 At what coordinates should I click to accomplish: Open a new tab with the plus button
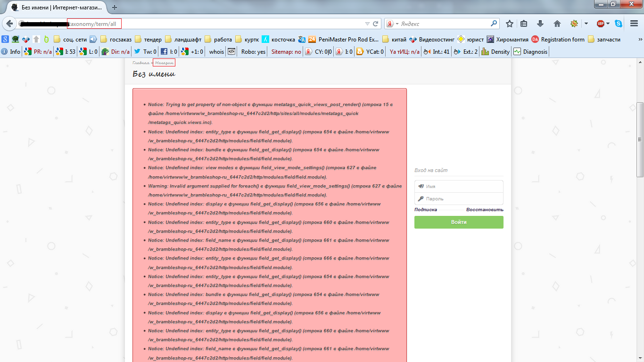coord(115,7)
